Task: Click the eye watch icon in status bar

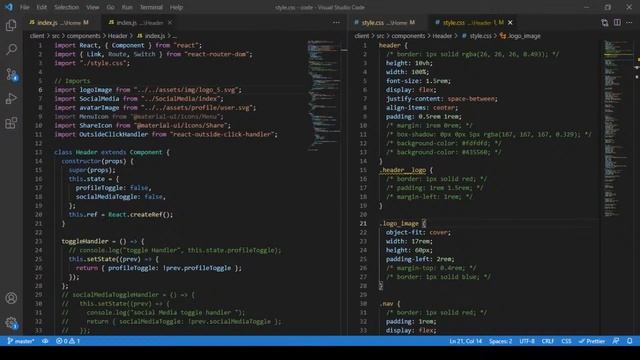Action: pyautogui.click(x=45, y=341)
